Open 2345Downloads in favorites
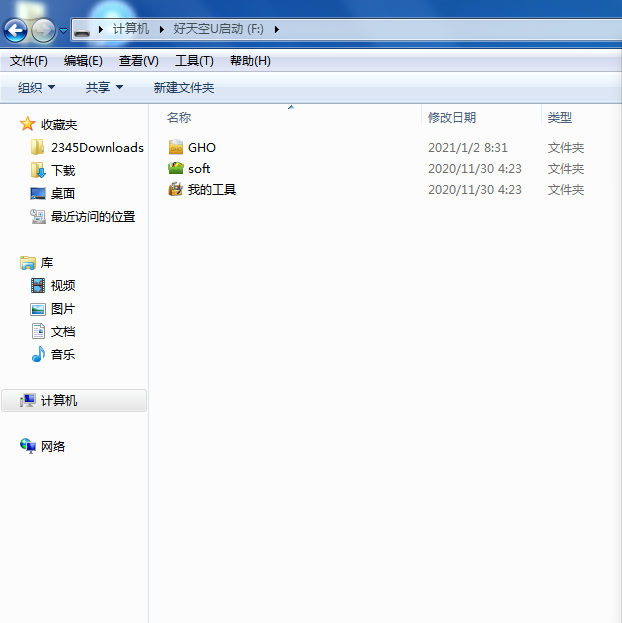The height and width of the screenshot is (623, 622). (97, 148)
